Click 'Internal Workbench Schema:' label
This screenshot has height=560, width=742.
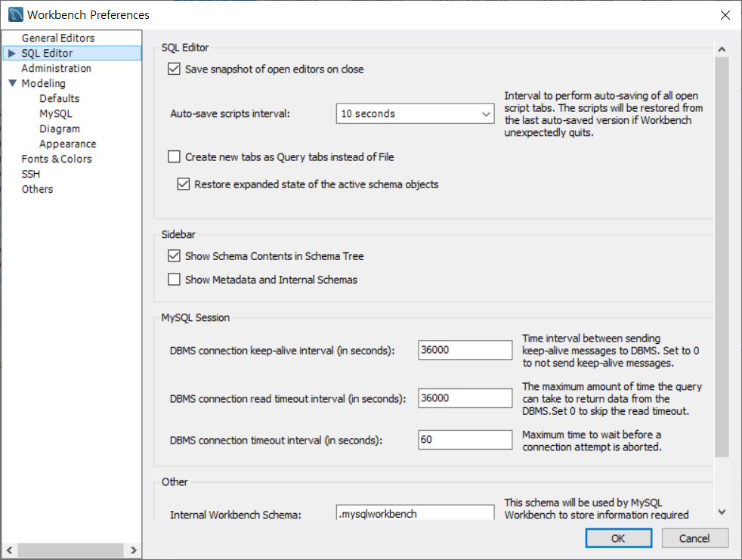click(236, 515)
